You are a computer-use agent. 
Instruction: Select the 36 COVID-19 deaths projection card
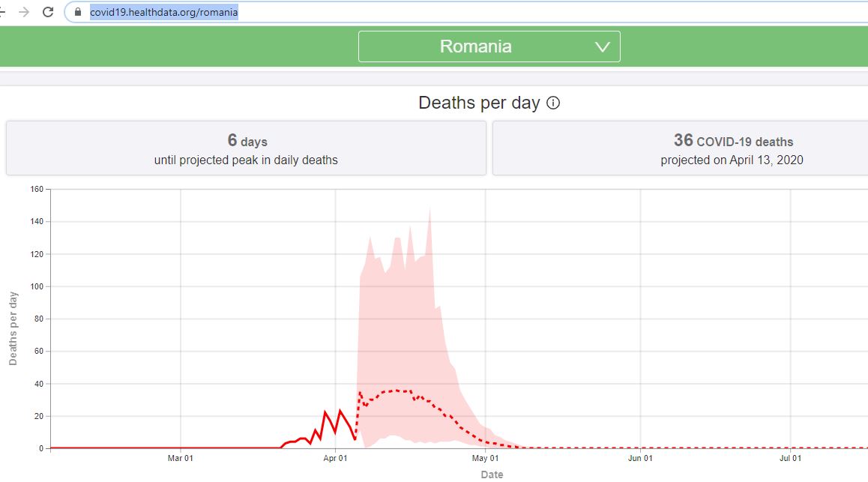[x=680, y=148]
